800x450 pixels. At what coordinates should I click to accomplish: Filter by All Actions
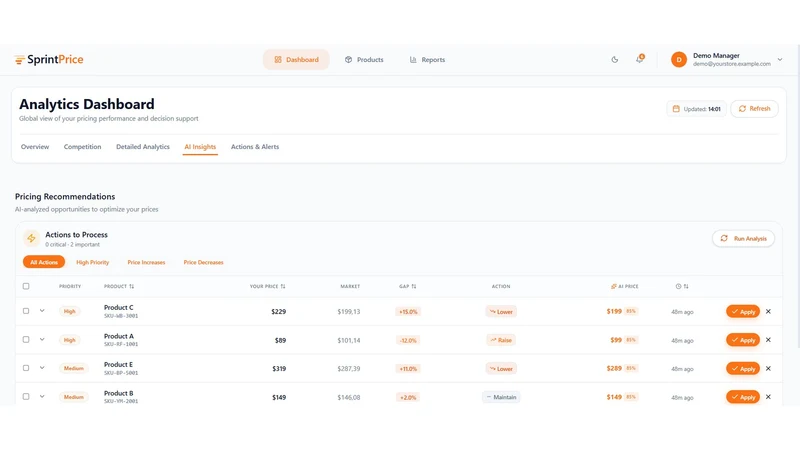coord(44,262)
